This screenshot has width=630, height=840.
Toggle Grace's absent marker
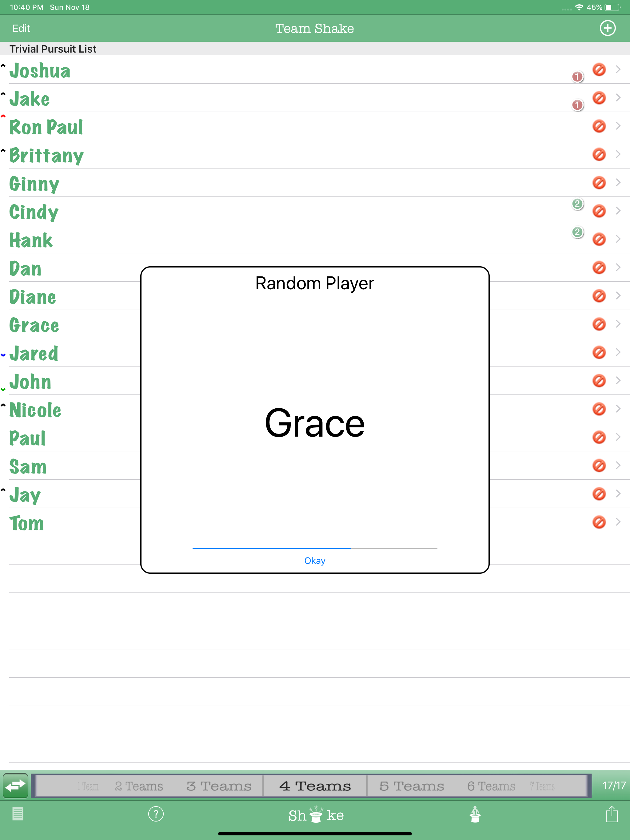point(599,324)
